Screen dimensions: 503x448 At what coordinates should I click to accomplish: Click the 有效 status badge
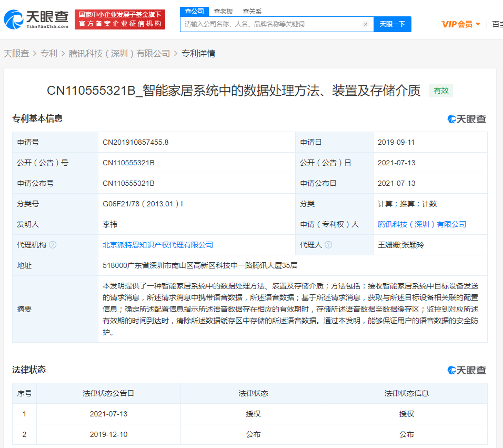pos(441,91)
